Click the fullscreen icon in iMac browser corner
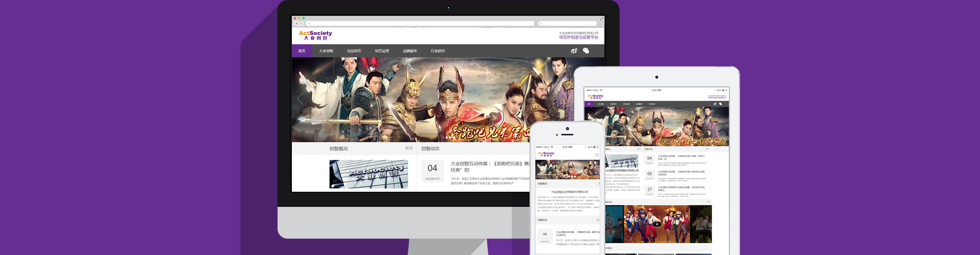 (x=601, y=18)
